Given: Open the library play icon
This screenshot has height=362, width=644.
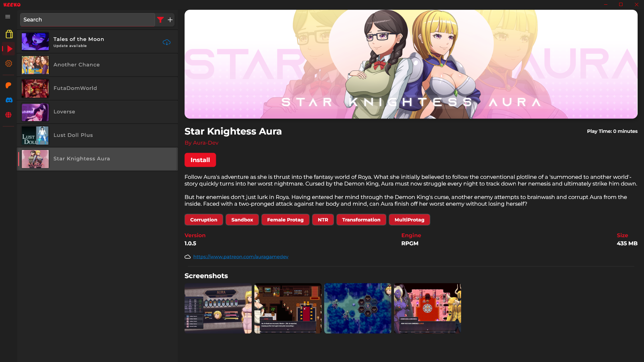Looking at the screenshot, I should (9, 49).
